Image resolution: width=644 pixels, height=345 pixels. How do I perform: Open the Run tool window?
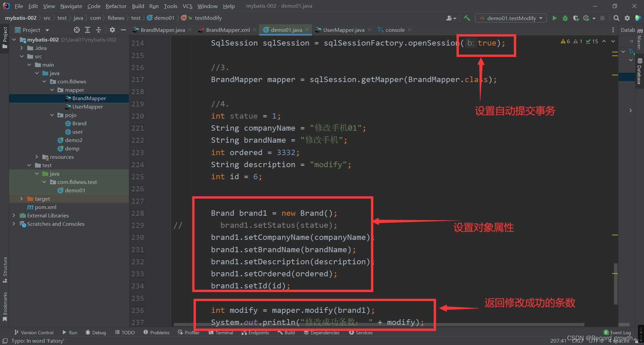pos(70,333)
